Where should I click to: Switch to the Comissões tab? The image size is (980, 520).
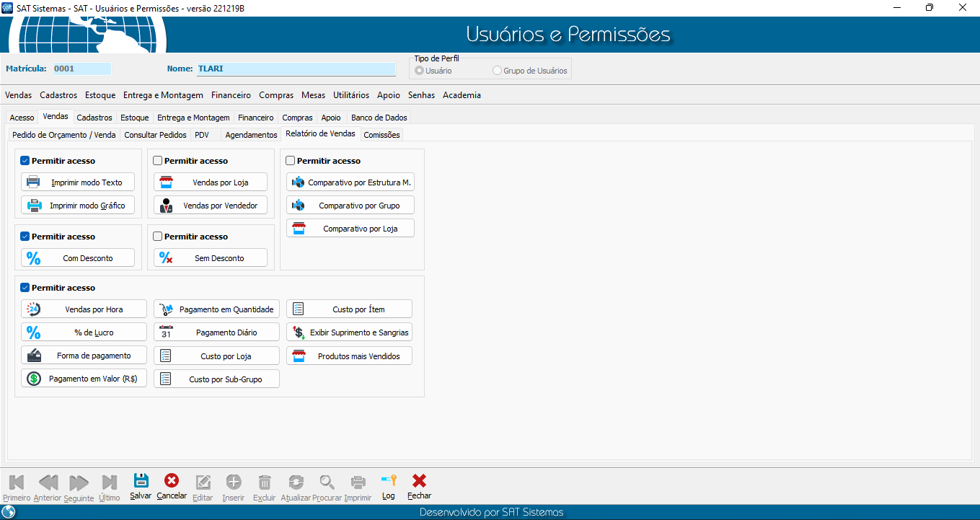click(x=381, y=135)
